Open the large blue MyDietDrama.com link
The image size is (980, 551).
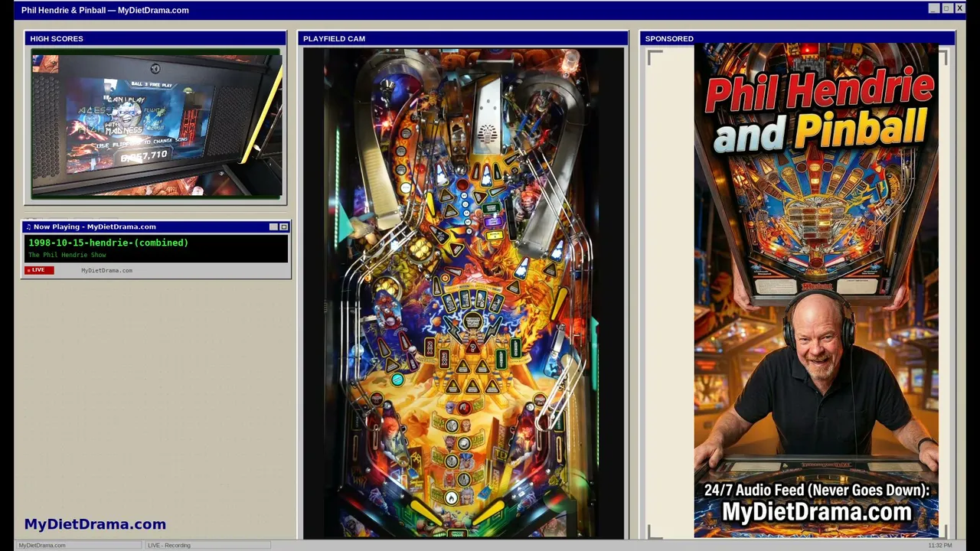(95, 524)
